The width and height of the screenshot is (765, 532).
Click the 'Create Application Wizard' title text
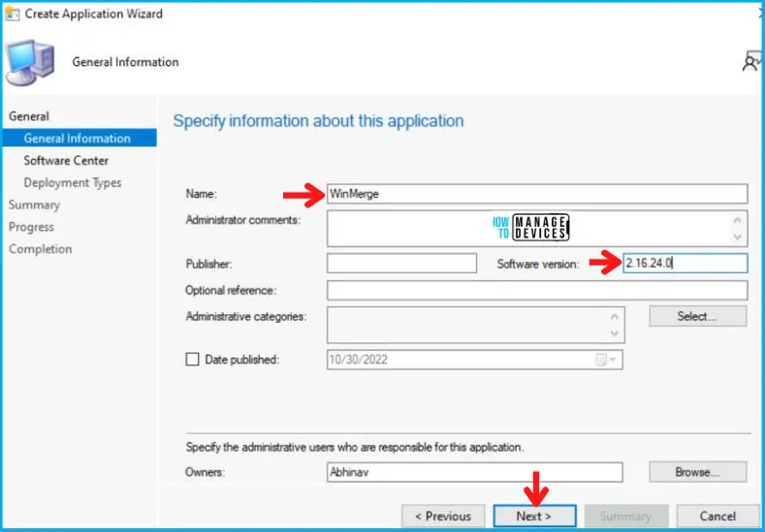[94, 14]
